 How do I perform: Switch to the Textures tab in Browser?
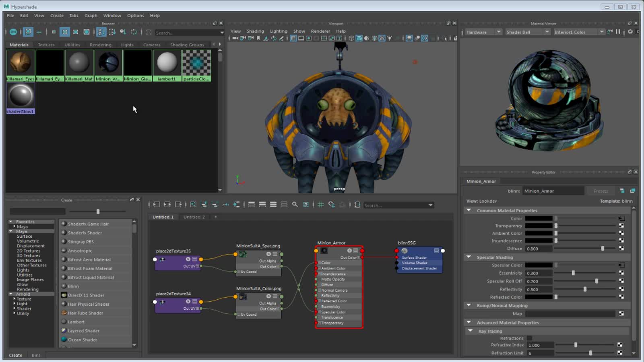[x=46, y=45]
